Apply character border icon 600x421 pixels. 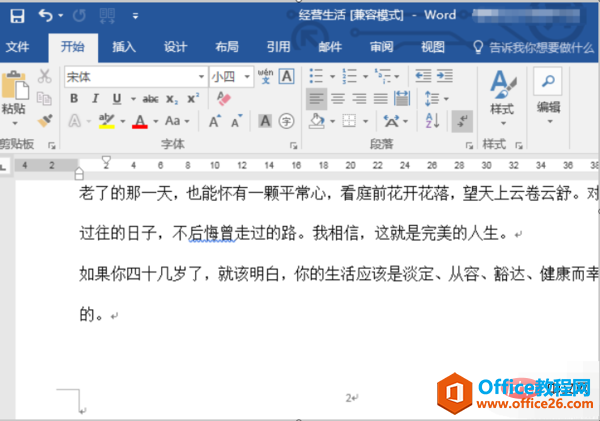coord(287,77)
